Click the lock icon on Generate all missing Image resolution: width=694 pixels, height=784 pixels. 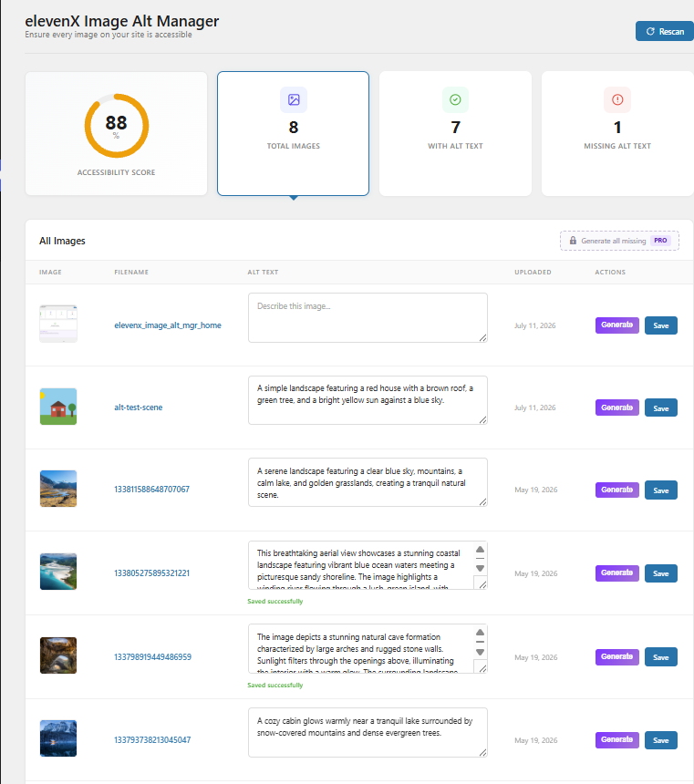pos(573,241)
